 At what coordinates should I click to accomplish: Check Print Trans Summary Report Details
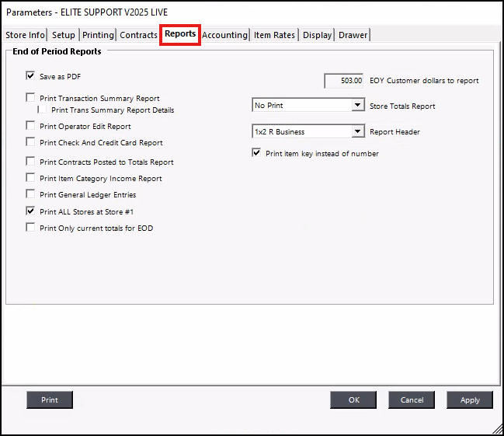click(x=43, y=110)
